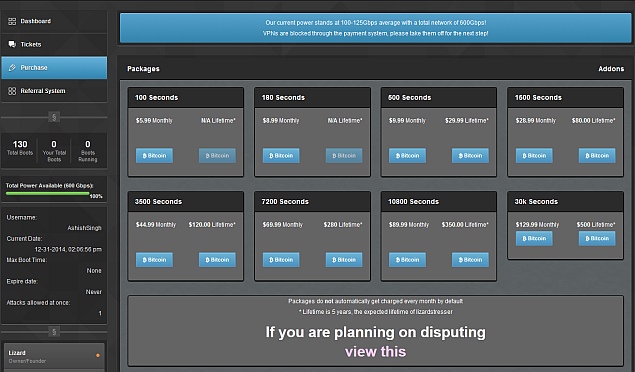
Task: Click the Purchase pencil icon
Action: click(x=12, y=68)
